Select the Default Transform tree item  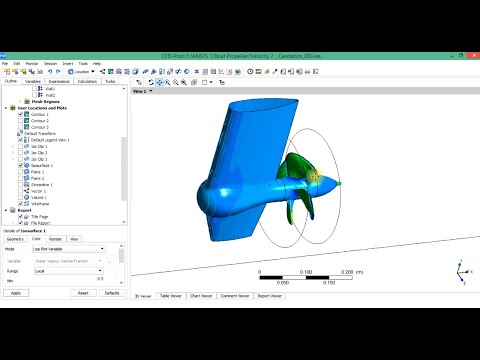click(37, 134)
